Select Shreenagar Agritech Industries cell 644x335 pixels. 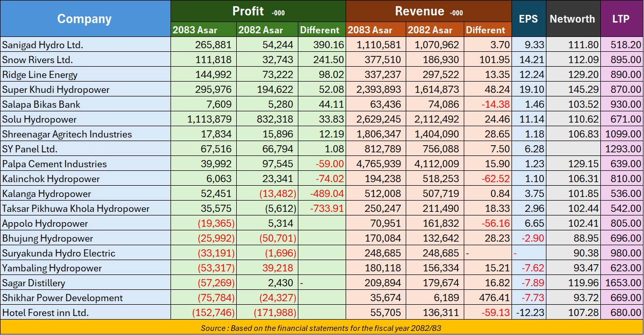(x=85, y=134)
